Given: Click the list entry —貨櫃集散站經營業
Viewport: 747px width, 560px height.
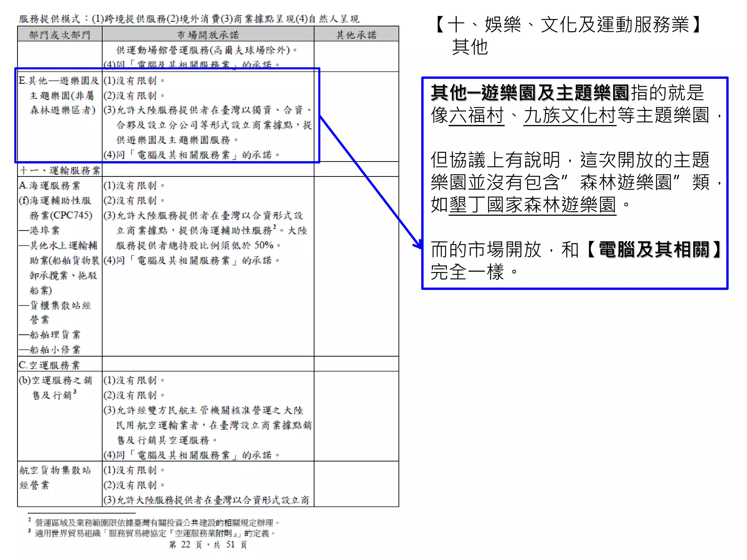Looking at the screenshot, I should (x=55, y=312).
